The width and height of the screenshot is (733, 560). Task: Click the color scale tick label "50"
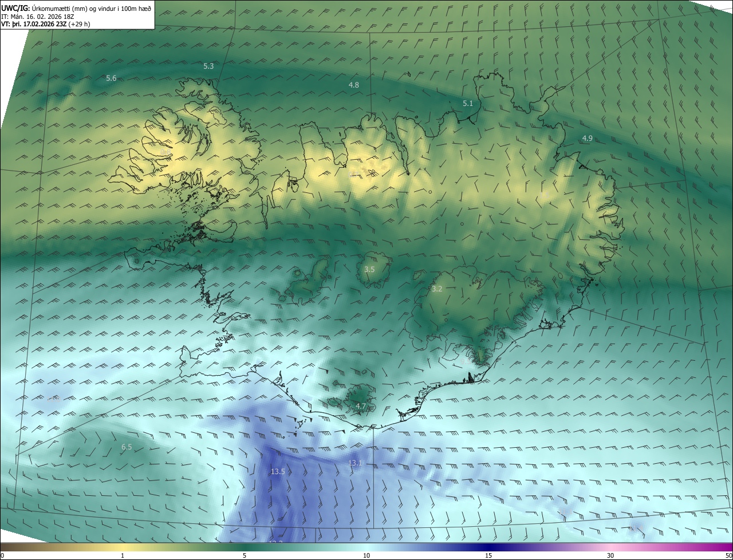point(729,555)
